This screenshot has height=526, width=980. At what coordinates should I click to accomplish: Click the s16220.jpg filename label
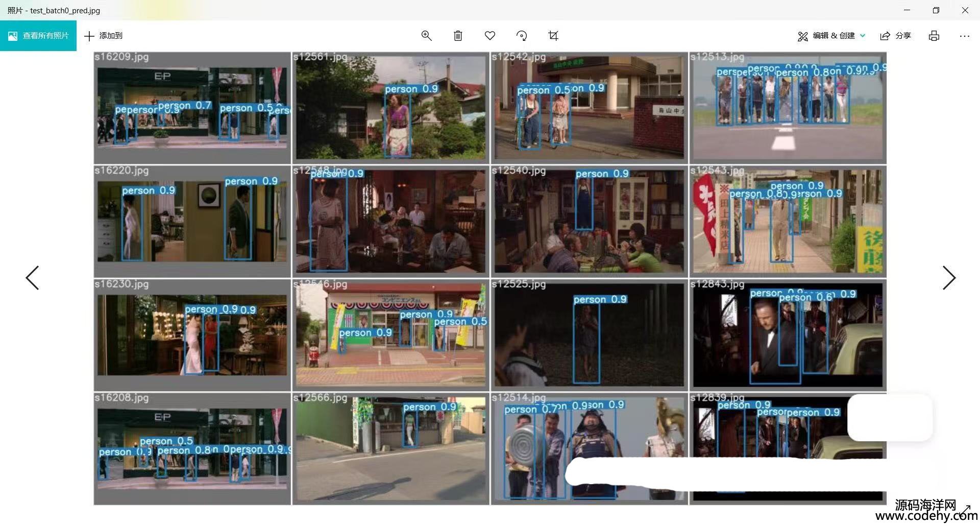tap(121, 171)
